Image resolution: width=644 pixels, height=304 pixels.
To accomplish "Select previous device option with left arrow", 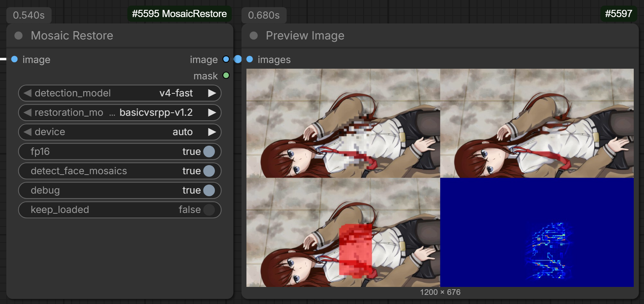I will [27, 132].
